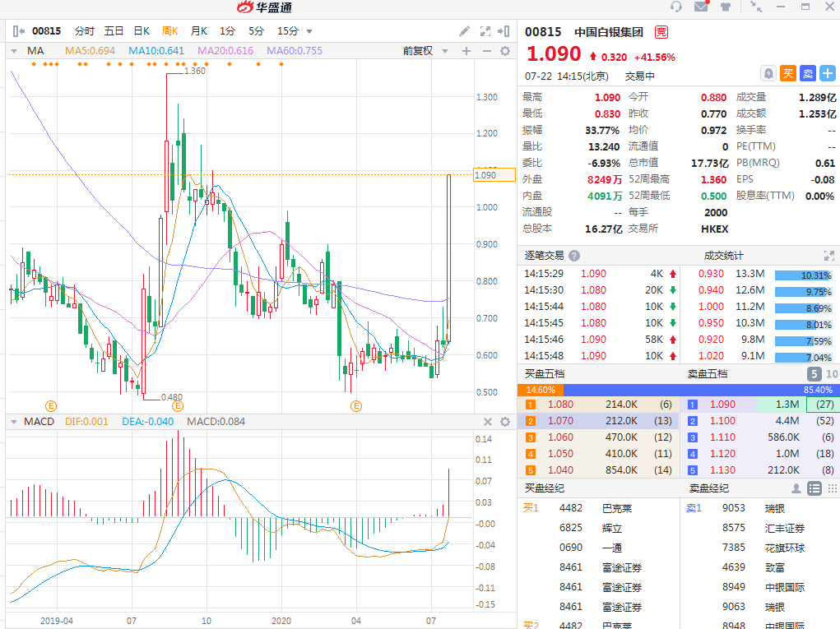Select the 分时 intraday chart tab
The height and width of the screenshot is (629, 840).
(85, 31)
